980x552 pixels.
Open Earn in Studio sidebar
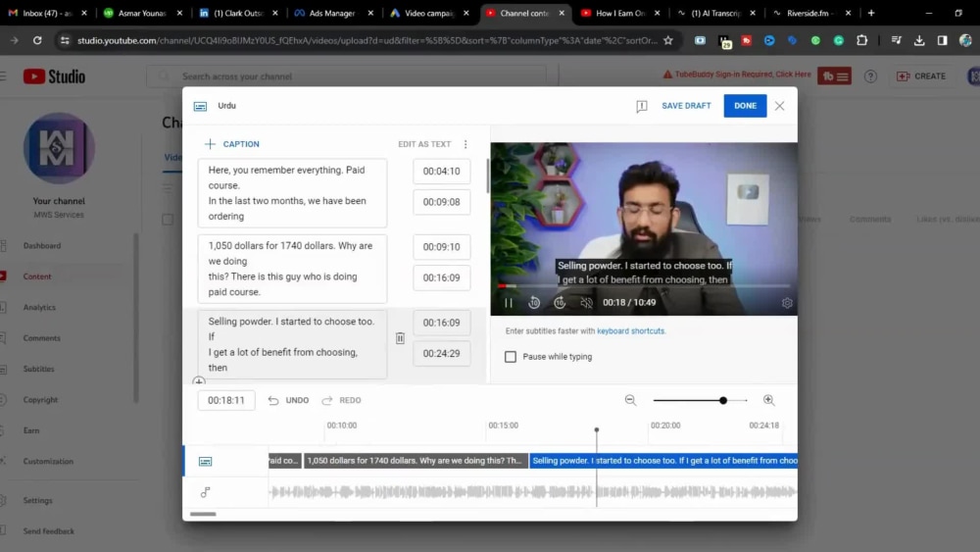coord(31,430)
